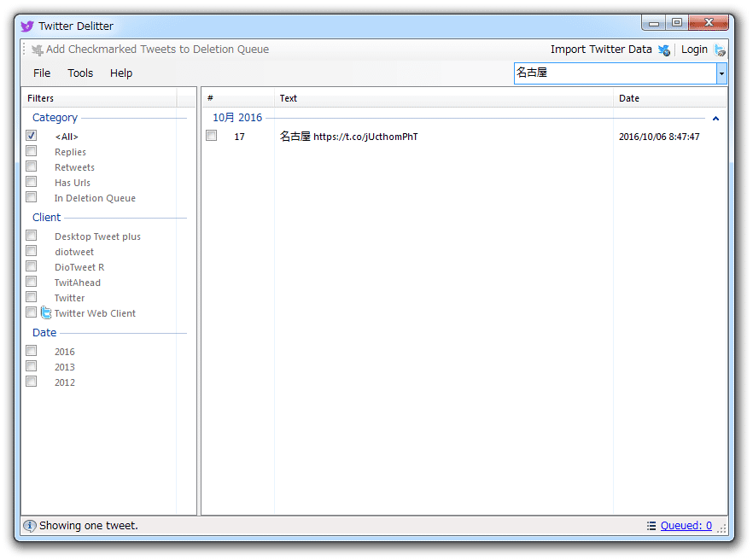Sort by the # column header
This screenshot has height=560, width=753.
pyautogui.click(x=237, y=98)
